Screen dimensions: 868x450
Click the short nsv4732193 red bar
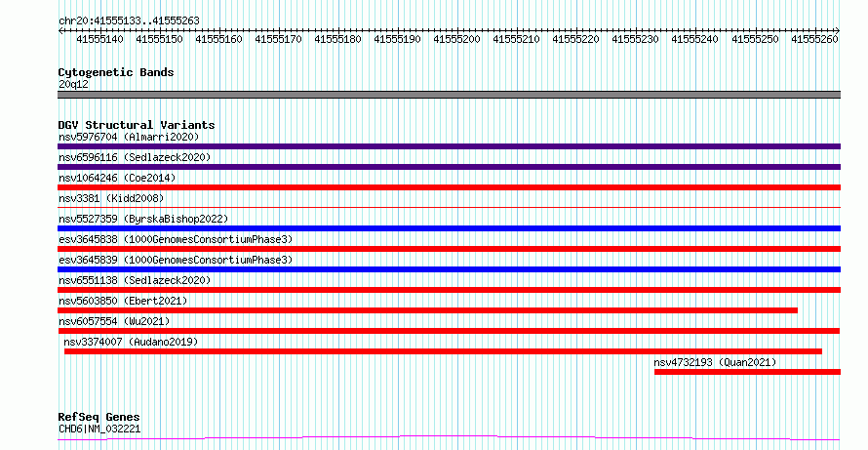click(747, 372)
